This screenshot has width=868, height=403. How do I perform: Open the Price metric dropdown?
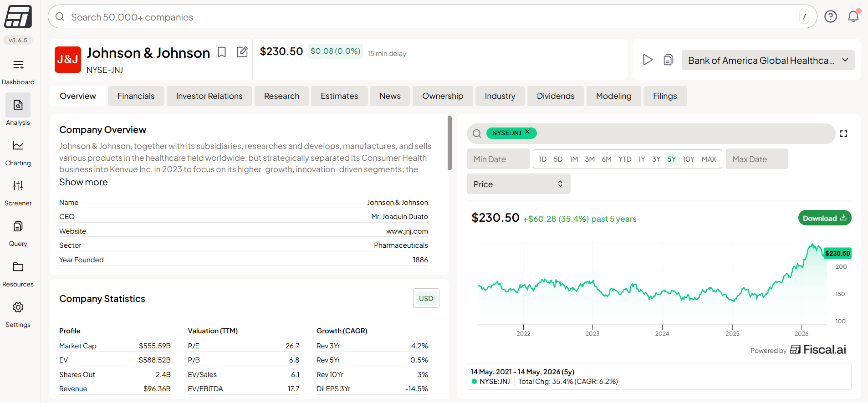point(518,184)
